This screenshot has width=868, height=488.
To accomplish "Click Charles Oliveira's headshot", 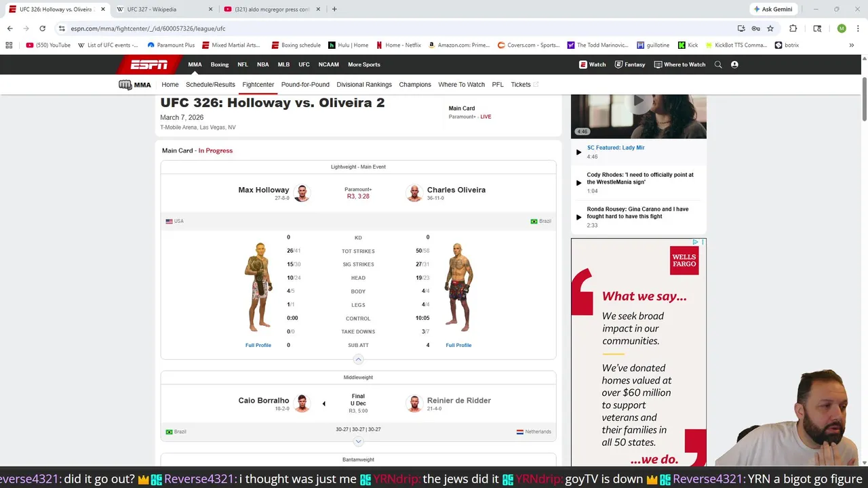I will (x=414, y=193).
